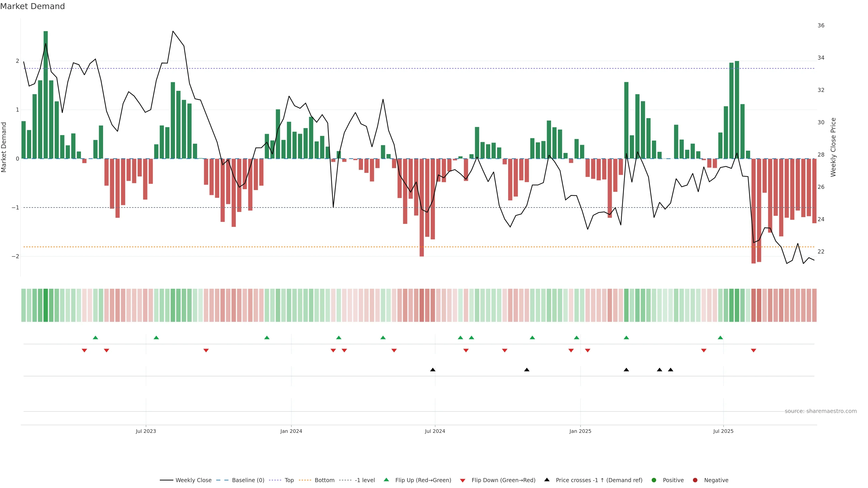Click Weekly Close Price axis title
Viewport: 868px width, 488px height.
833,147
